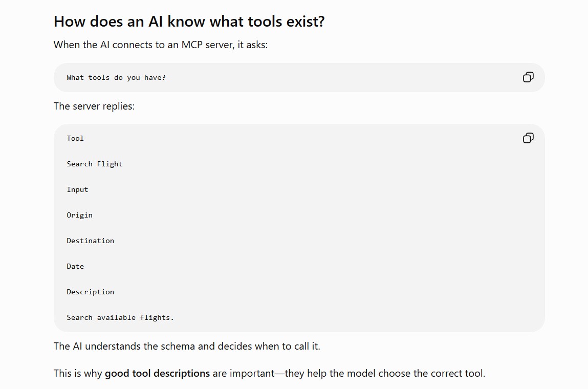
Task: Click the "Description" code line
Action: [x=91, y=292]
